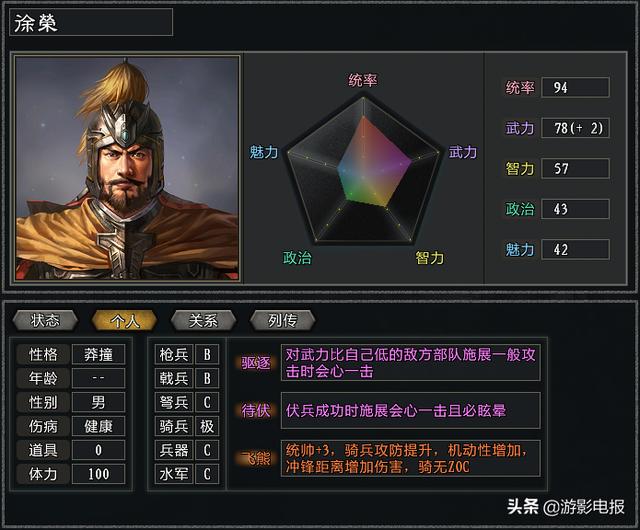The height and width of the screenshot is (530, 640).
Task: Click the 徐荣 character portrait
Action: click(127, 168)
